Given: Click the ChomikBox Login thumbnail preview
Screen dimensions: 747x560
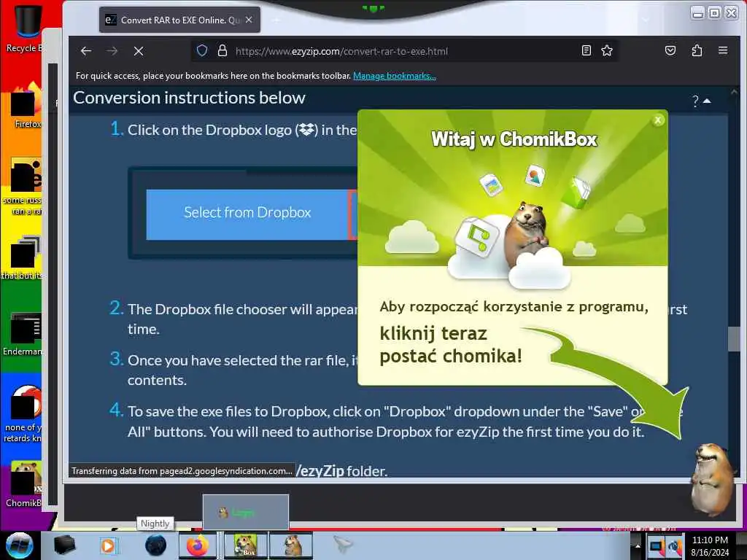Looking at the screenshot, I should tap(245, 512).
